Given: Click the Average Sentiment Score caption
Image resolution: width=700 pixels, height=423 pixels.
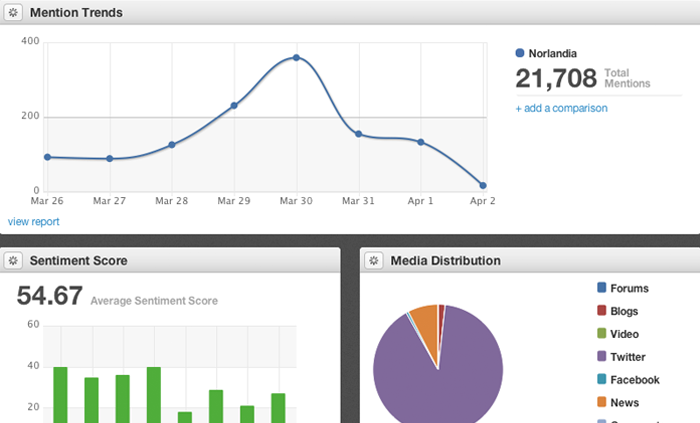Looking at the screenshot, I should coord(154,301).
